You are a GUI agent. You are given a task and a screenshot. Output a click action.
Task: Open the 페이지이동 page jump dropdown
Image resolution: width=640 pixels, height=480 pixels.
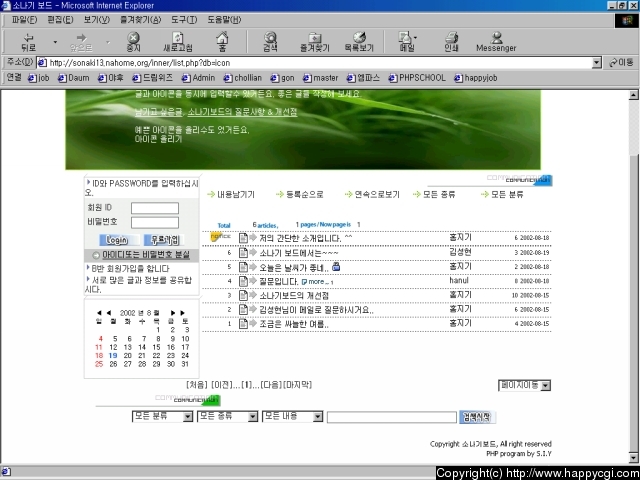click(x=524, y=385)
